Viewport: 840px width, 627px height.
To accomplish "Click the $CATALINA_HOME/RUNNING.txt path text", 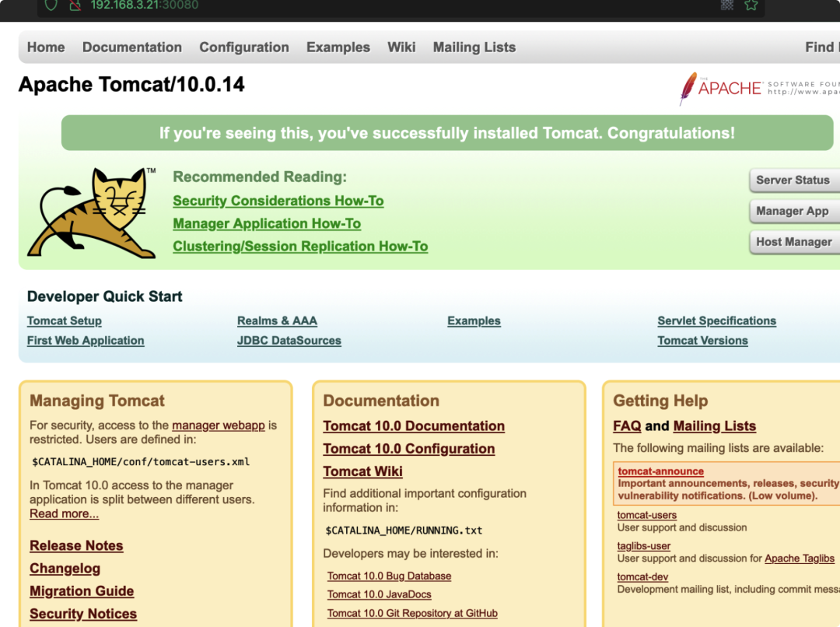I will tap(404, 531).
